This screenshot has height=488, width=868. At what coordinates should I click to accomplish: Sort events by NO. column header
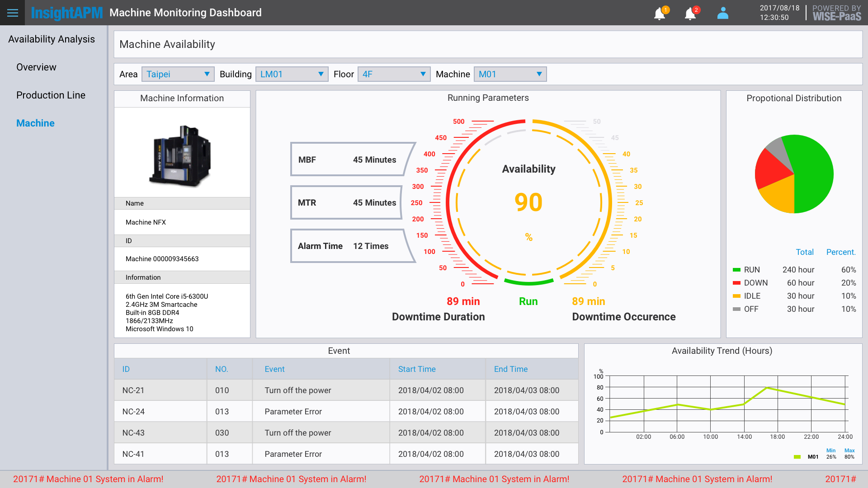coord(222,369)
